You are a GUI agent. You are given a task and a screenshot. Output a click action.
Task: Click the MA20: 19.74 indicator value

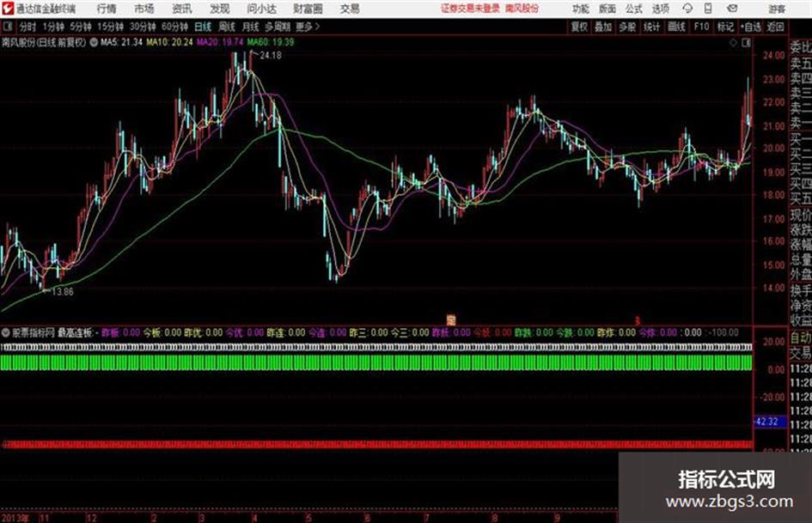coord(220,42)
